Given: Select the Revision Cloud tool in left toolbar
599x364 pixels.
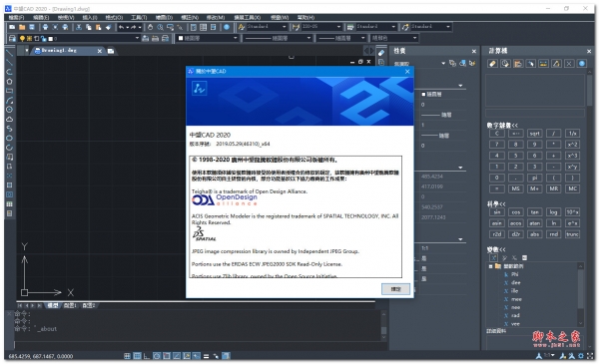Looking at the screenshot, I should 10,119.
